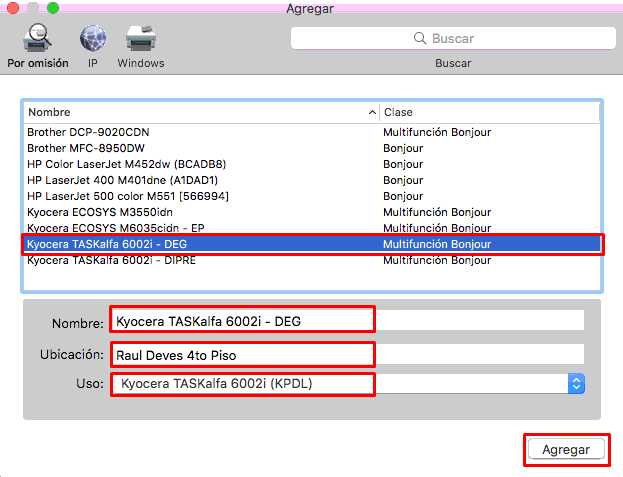
Task: Click the Agregar button
Action: (566, 449)
